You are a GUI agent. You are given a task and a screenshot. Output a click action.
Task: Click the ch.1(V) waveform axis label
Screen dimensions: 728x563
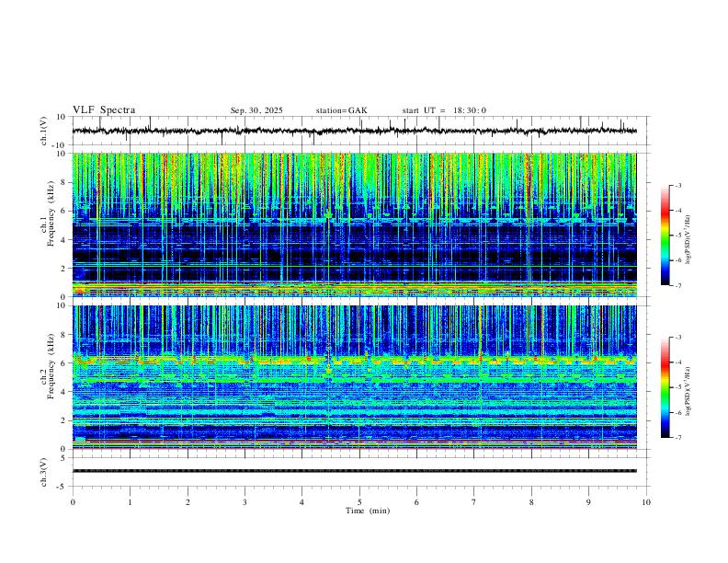click(44, 131)
